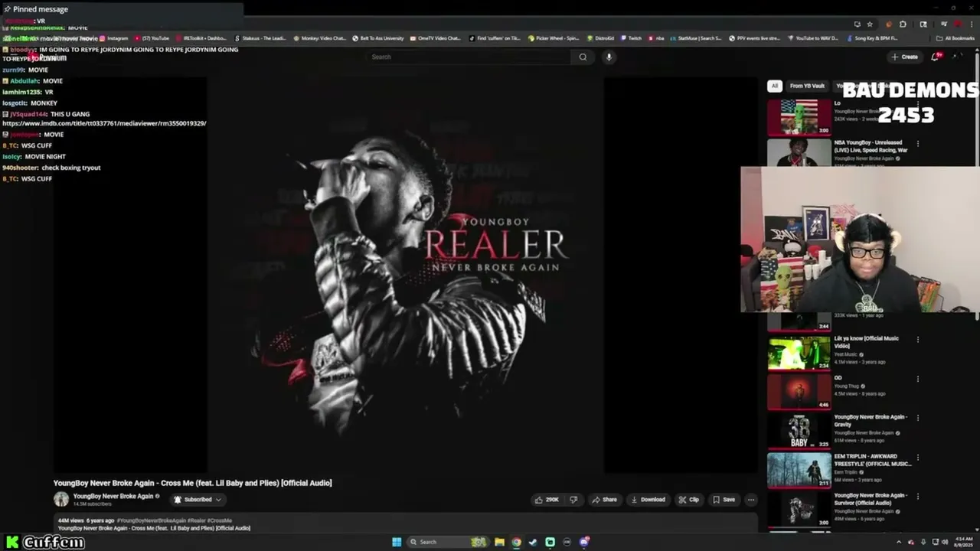Viewport: 980px width, 551px height.
Task: Click the 'MOVIE NIGHT' chat message
Action: click(45, 157)
